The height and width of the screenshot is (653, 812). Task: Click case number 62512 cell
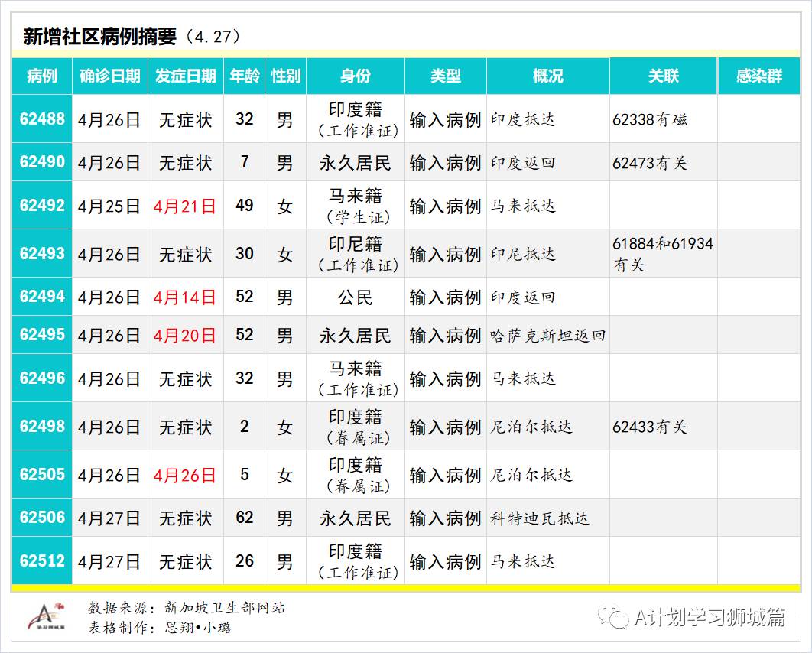point(42,561)
